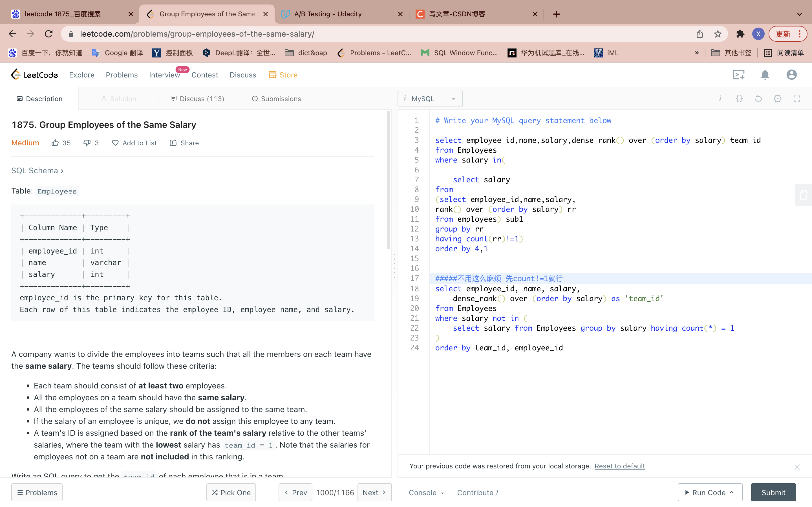Click the thumbs-up like icon

pyautogui.click(x=55, y=143)
